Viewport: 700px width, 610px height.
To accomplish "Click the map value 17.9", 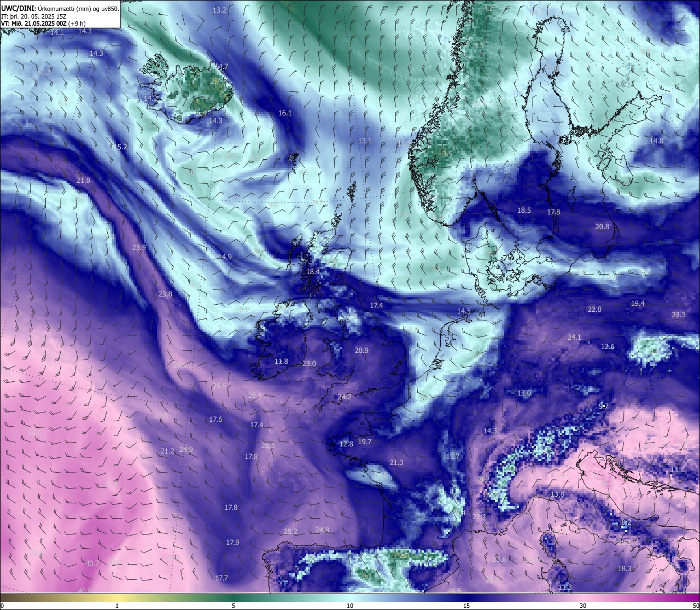I will click(232, 543).
